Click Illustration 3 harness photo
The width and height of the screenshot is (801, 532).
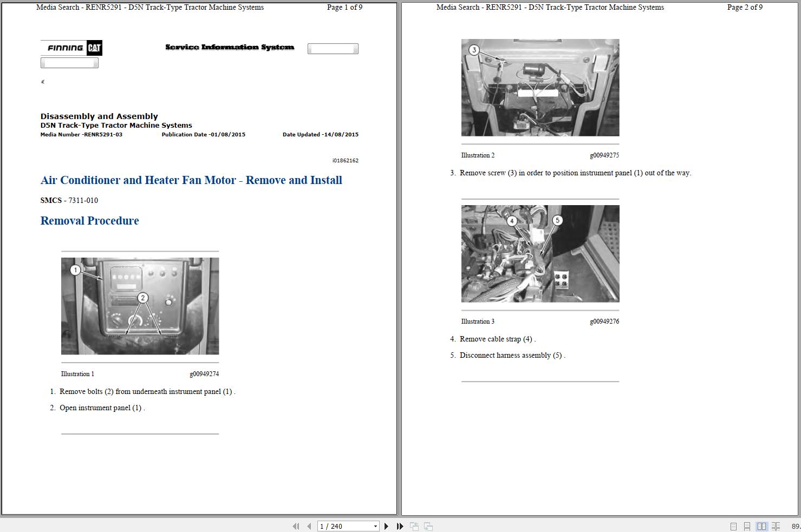540,254
